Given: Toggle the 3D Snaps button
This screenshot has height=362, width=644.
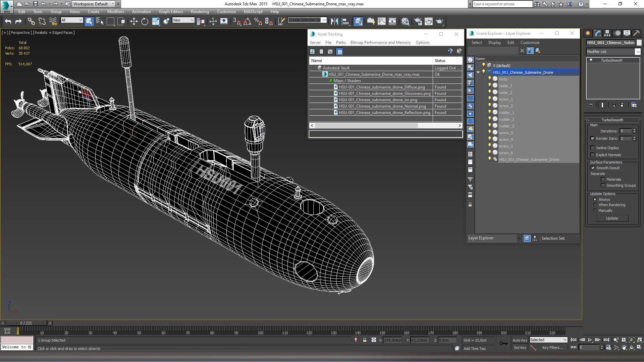Looking at the screenshot, I should point(236,21).
